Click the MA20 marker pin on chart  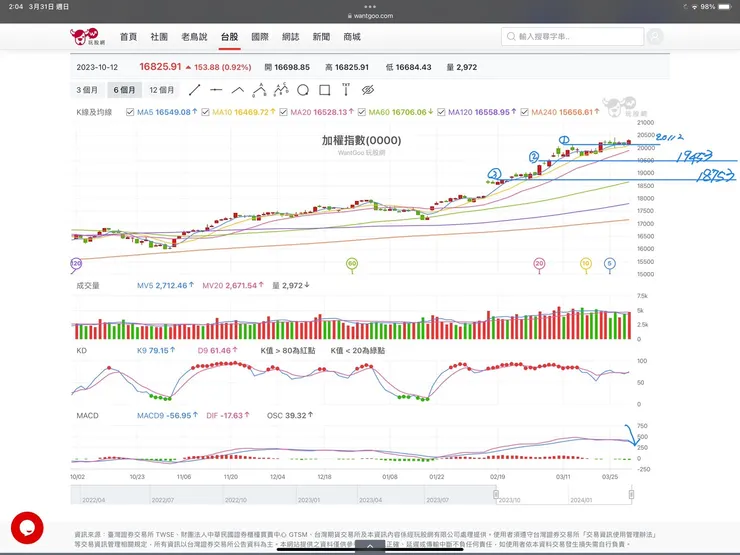click(x=539, y=265)
